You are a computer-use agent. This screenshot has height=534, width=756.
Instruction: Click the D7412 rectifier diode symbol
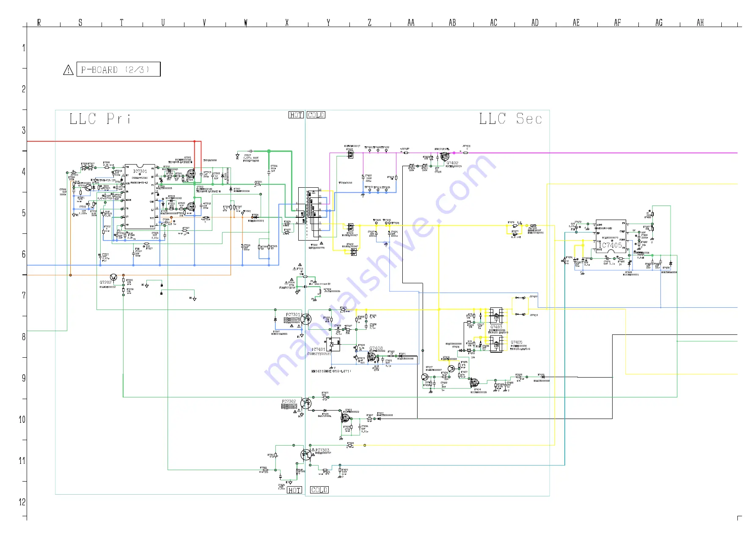click(x=354, y=252)
